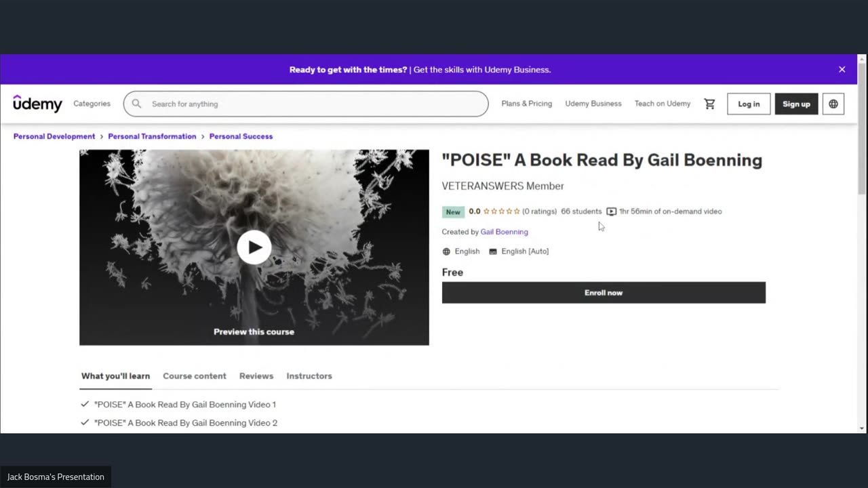Viewport: 868px width, 488px height.
Task: Click the course title heading
Action: click(x=601, y=160)
